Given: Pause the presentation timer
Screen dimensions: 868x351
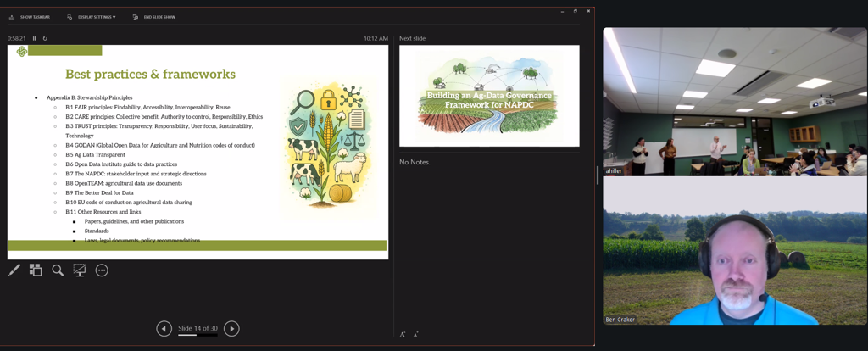Looking at the screenshot, I should 35,38.
